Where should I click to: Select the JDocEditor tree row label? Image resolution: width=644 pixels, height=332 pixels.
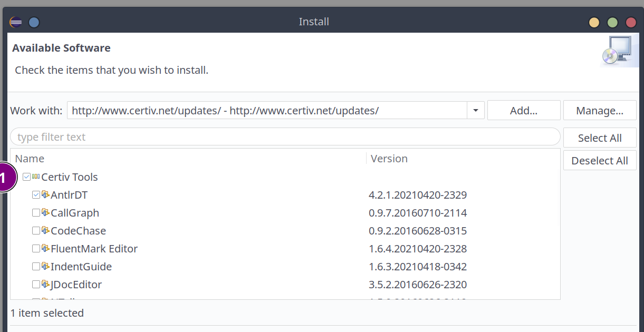click(x=76, y=285)
